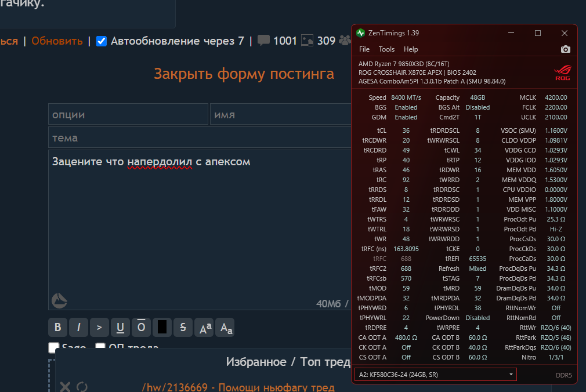
Task: Click the UCLK value 2100.00
Action: tap(556, 117)
